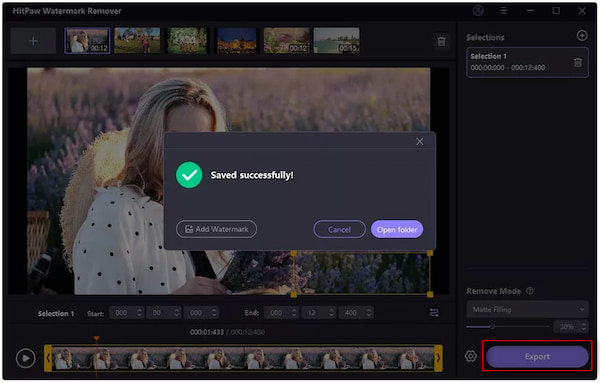The height and width of the screenshot is (383, 600).
Task: Open the Remove Mode help icon
Action: (530, 291)
